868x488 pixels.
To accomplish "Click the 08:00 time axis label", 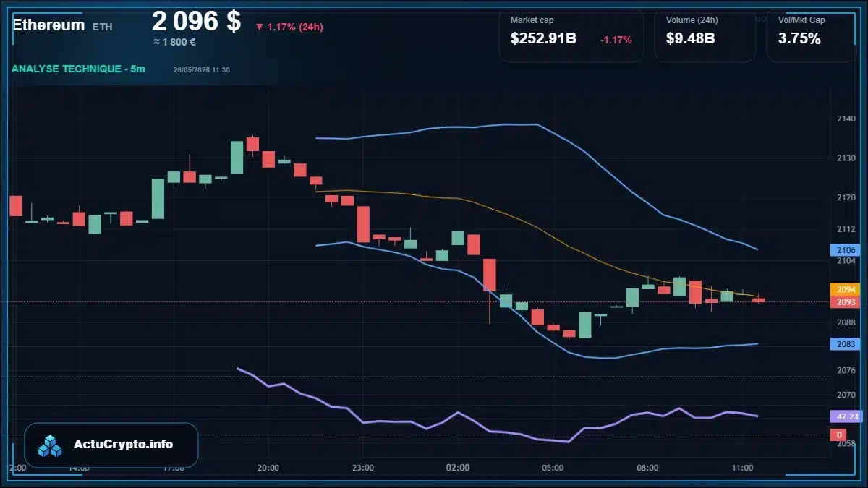I will (x=647, y=468).
